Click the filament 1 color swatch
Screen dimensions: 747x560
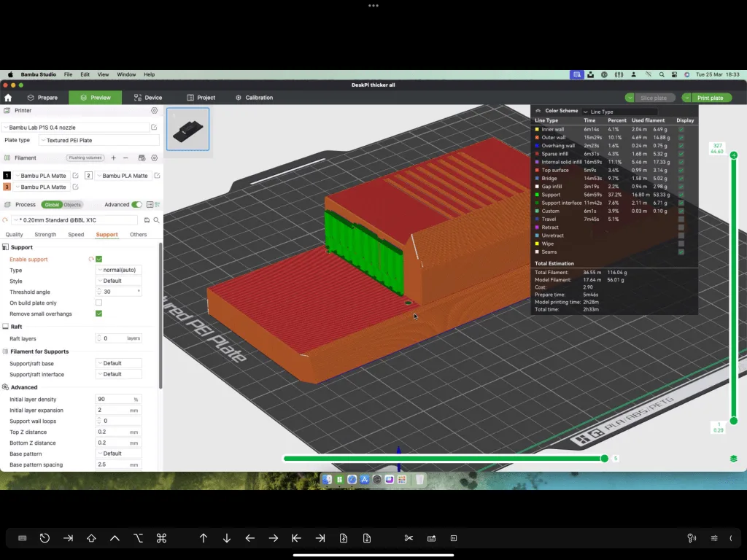7,175
